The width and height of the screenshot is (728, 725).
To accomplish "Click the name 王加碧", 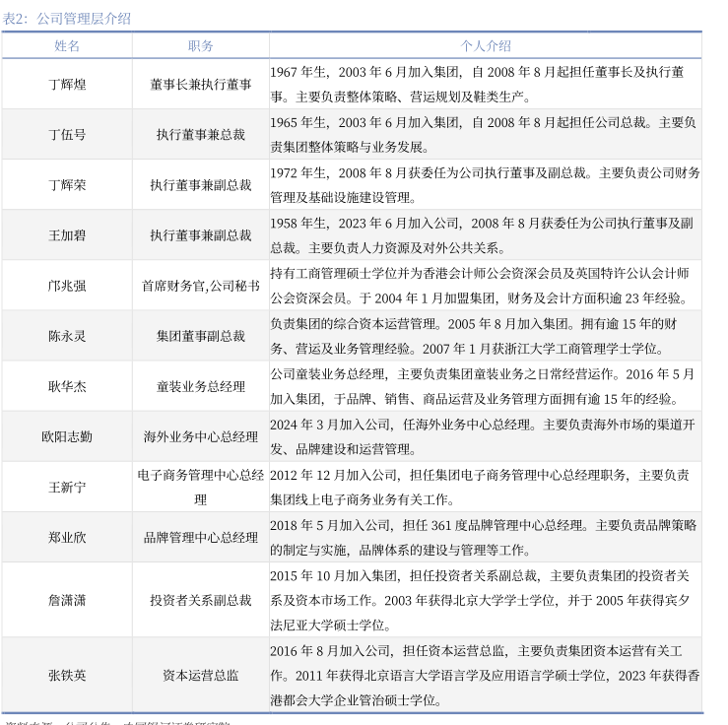I will point(67,235).
